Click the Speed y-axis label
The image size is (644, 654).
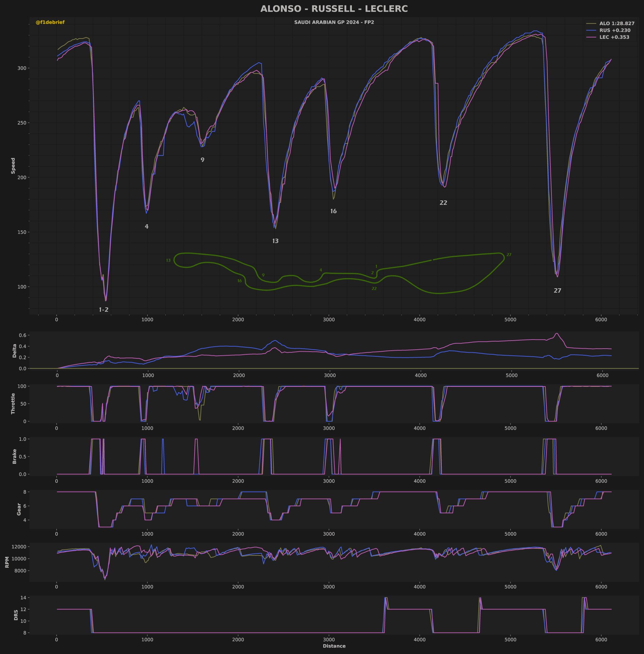[13, 166]
